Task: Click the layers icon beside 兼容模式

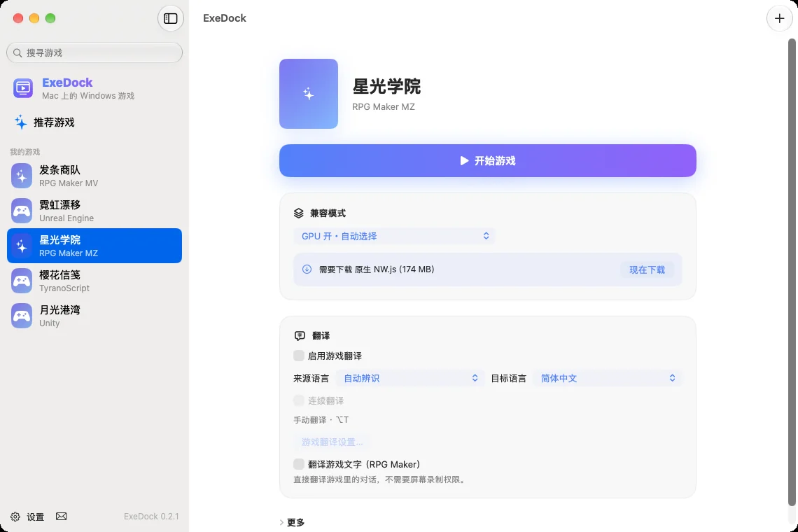Action: (299, 213)
